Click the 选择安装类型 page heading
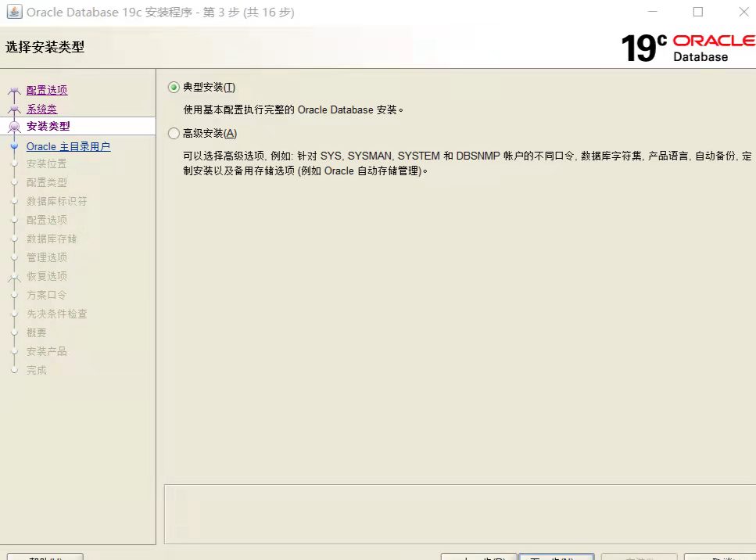The image size is (756, 560). point(45,47)
